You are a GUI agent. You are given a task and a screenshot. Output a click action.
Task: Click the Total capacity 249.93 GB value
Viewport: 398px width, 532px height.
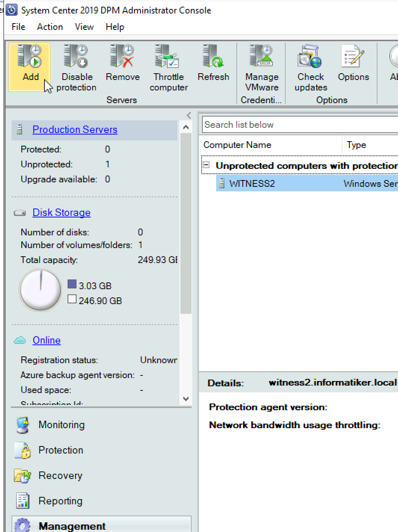pyautogui.click(x=158, y=260)
